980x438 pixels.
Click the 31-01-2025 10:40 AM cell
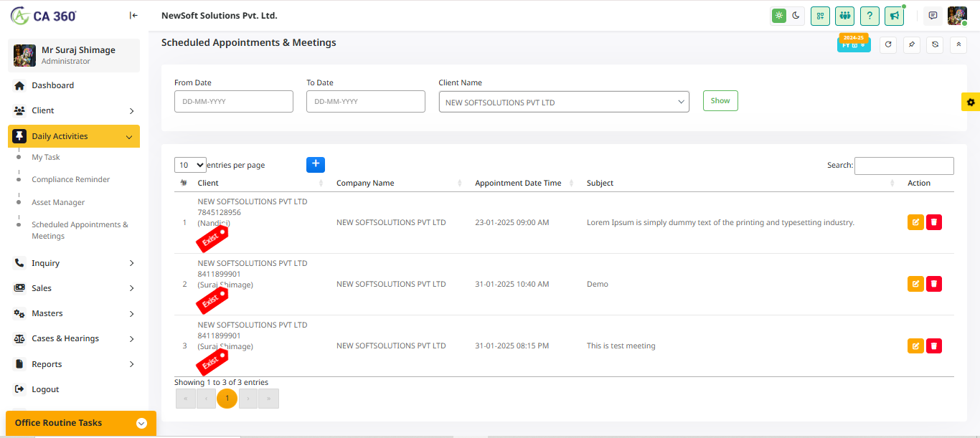[512, 284]
